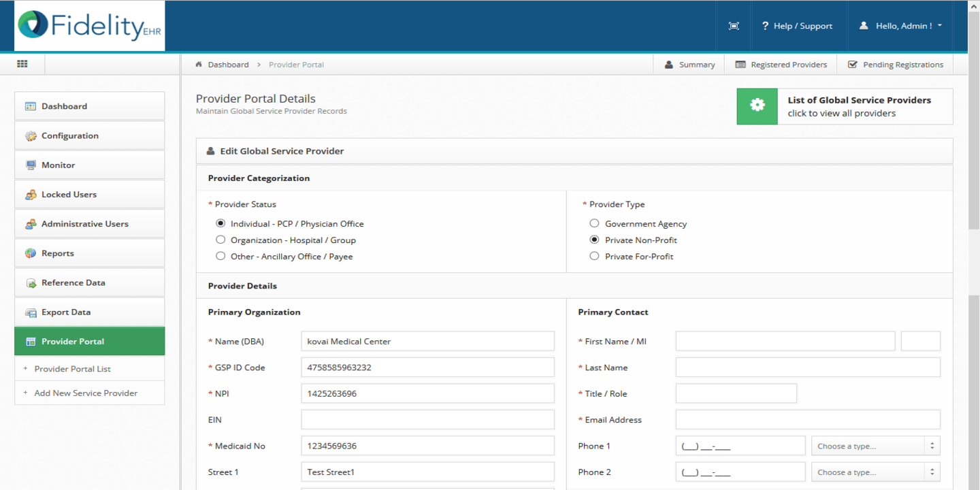Click the Fidelity EHR logo
The width and height of the screenshot is (980, 490).
[89, 26]
